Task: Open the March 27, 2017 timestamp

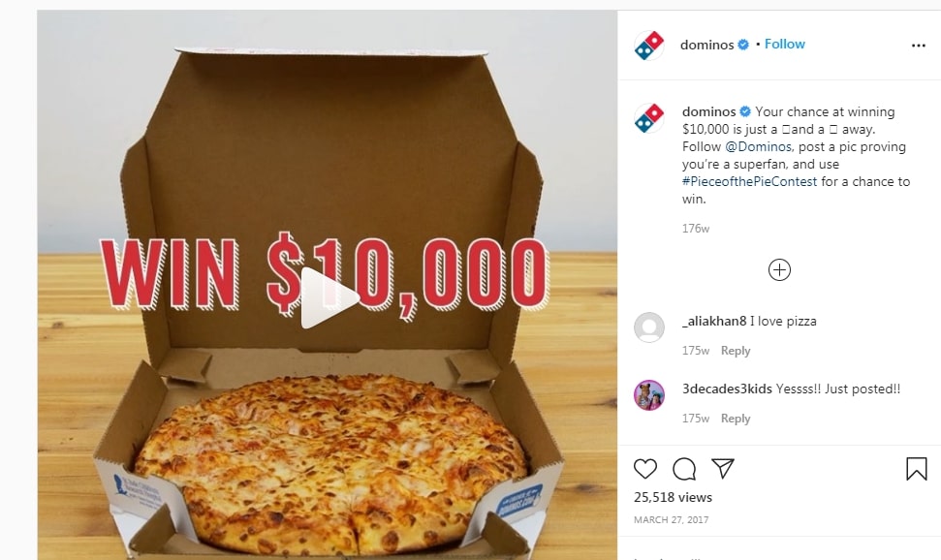Action: (x=671, y=519)
